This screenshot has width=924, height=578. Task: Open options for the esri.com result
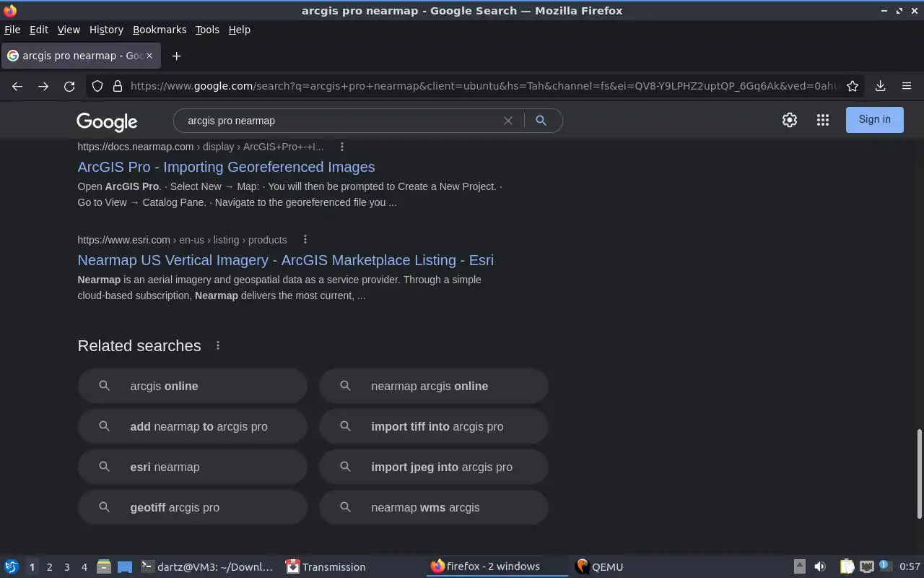click(305, 240)
